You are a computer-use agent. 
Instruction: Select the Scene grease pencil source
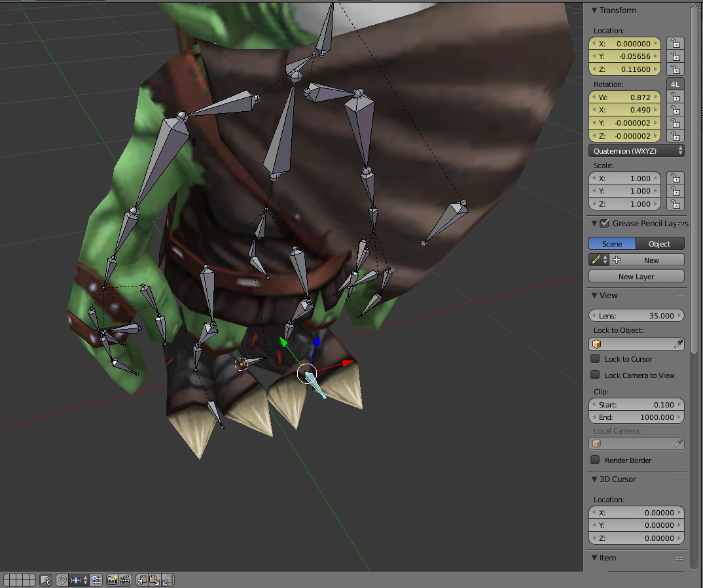(612, 243)
